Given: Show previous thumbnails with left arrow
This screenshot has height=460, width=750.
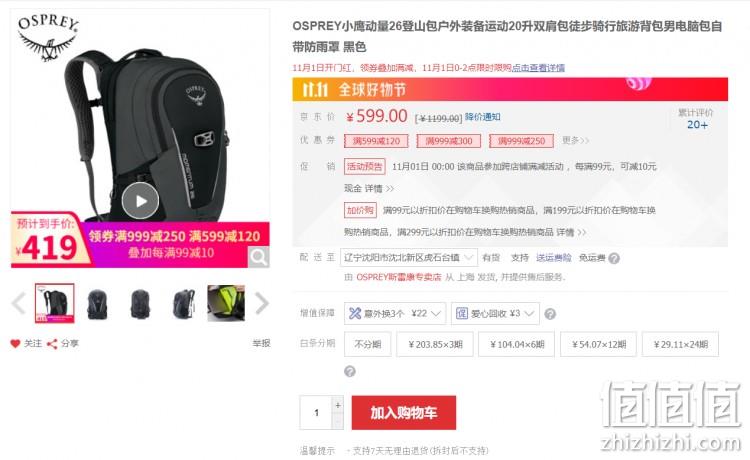Looking at the screenshot, I should tap(18, 303).
